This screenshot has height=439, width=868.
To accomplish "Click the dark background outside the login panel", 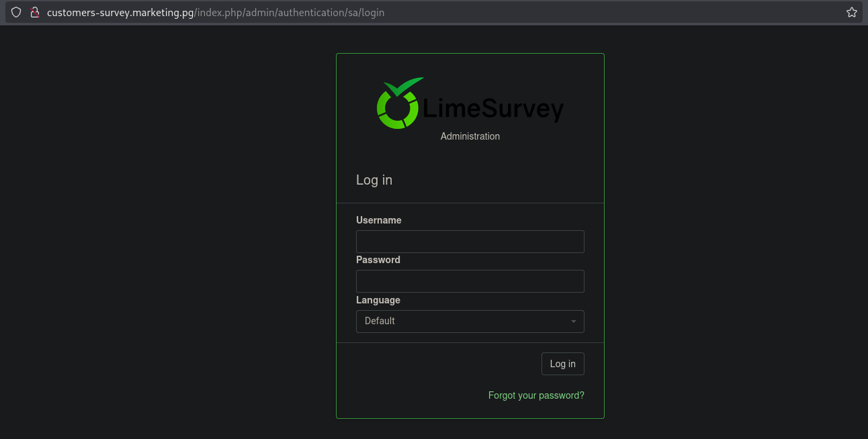I will point(168,235).
